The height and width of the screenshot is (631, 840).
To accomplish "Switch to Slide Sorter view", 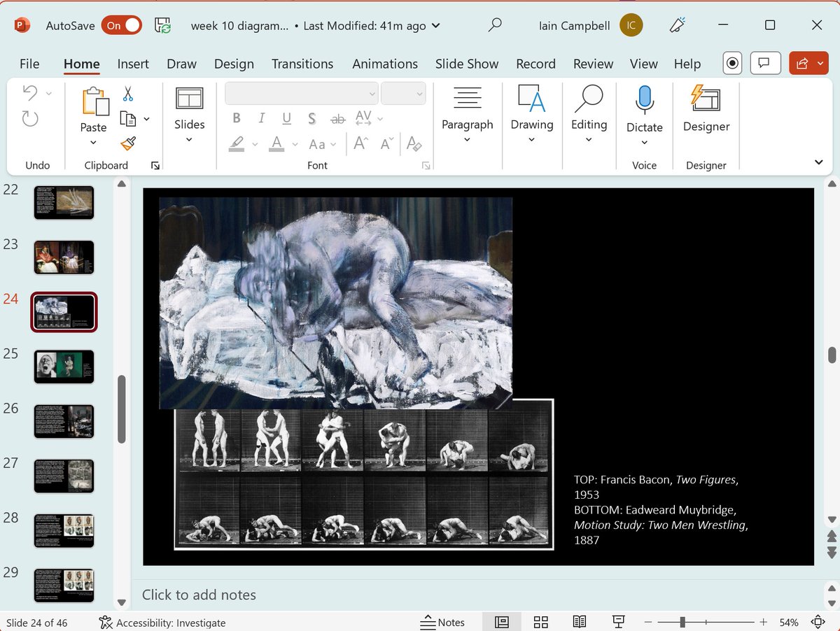I will point(540,622).
